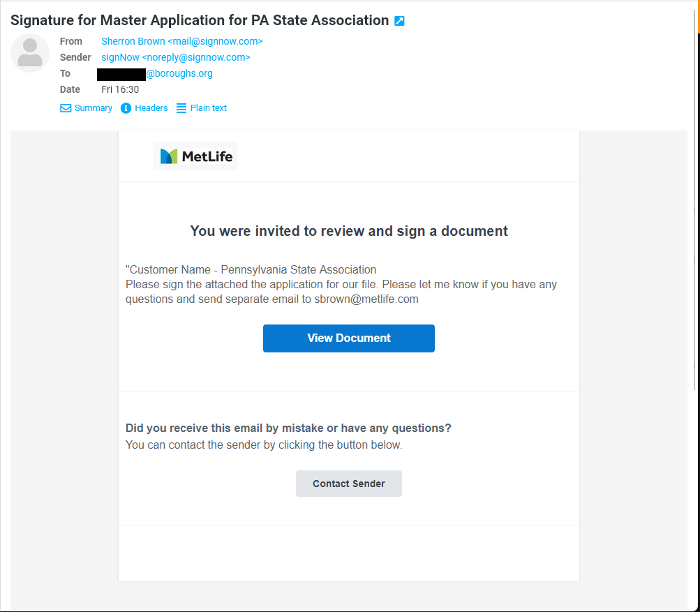Click the date value Fri 16:30
This screenshot has height=612, width=700.
(120, 89)
